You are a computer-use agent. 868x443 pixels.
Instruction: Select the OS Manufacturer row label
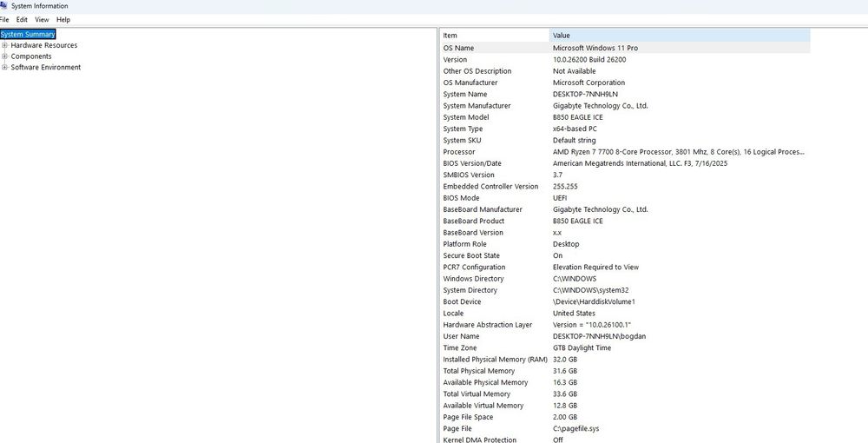click(x=470, y=83)
